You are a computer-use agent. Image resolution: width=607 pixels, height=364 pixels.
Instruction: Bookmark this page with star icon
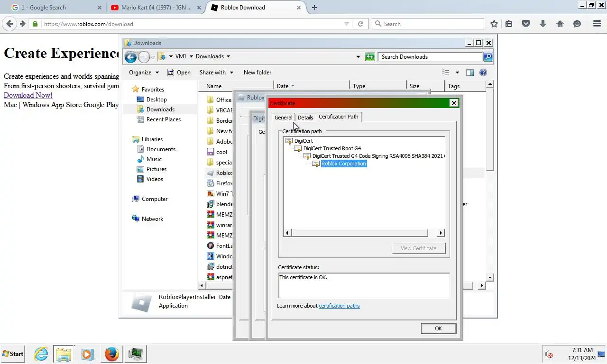[494, 24]
